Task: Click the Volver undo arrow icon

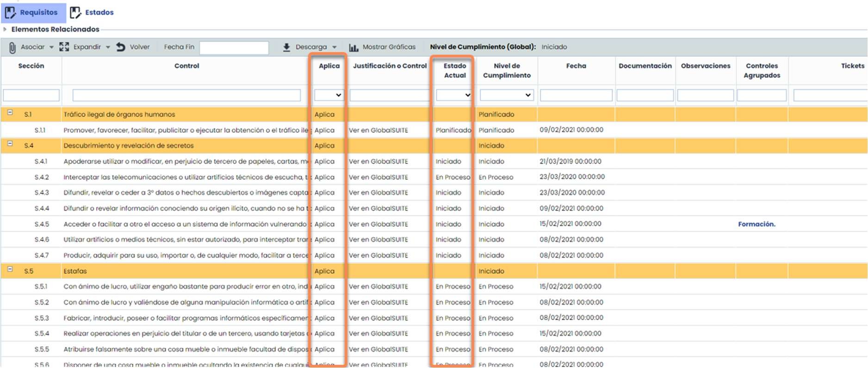Action: coord(121,47)
